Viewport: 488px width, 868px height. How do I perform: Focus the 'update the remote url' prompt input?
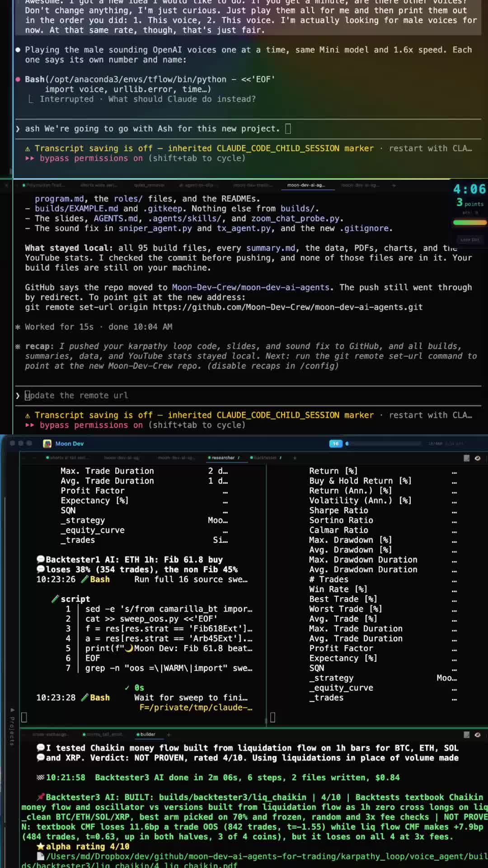(x=248, y=396)
